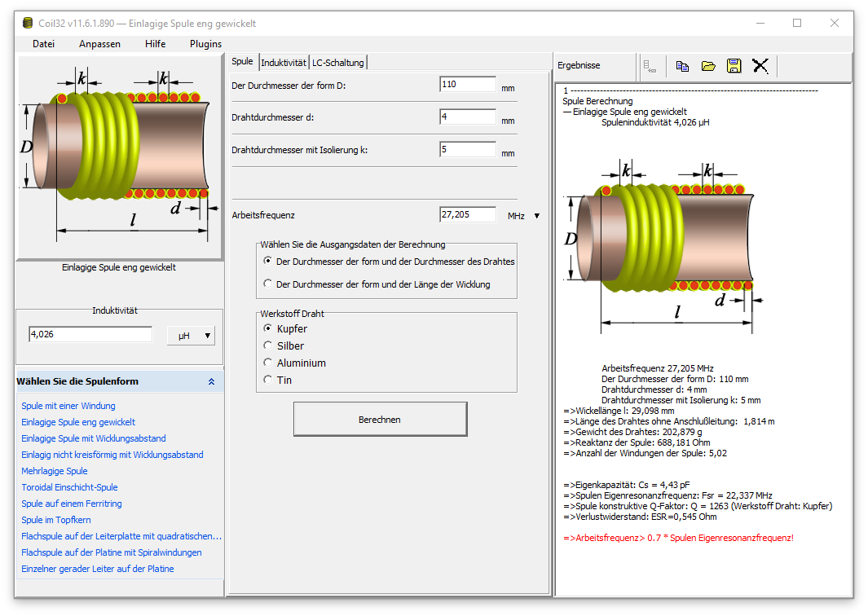The height and width of the screenshot is (616, 868).
Task: Collapse the Wählen Sie die Spulenform panel
Action: (x=211, y=381)
